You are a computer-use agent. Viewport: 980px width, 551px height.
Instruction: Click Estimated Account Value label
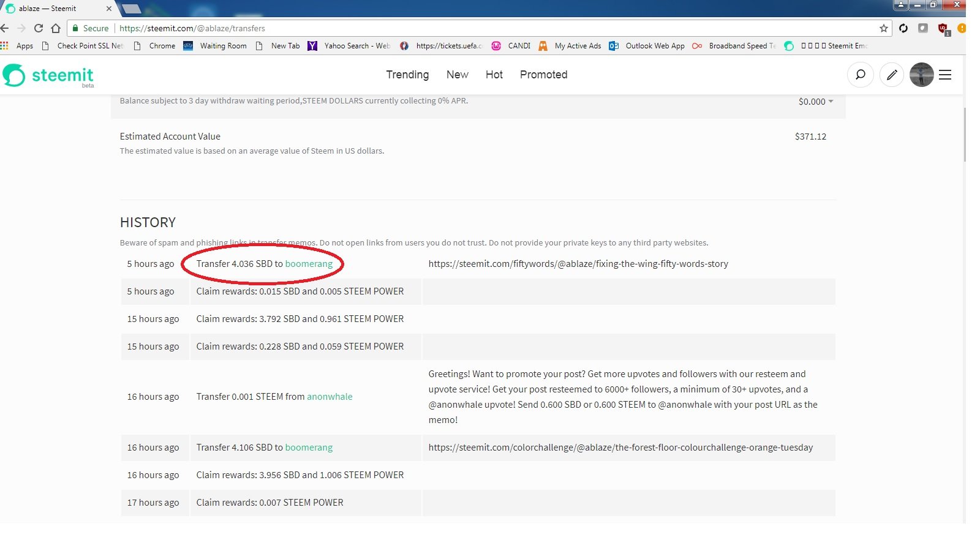170,137
